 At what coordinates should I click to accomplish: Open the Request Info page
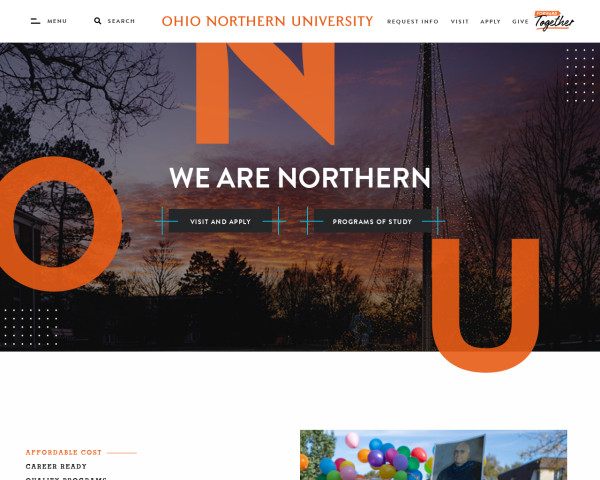click(x=412, y=21)
